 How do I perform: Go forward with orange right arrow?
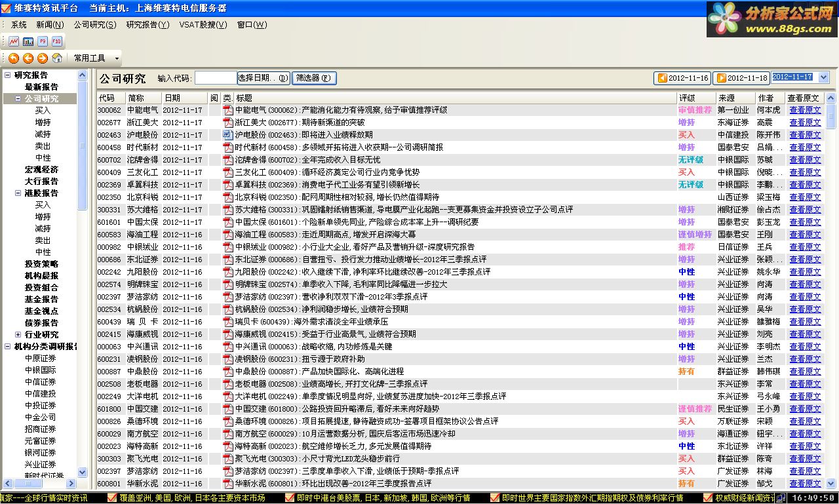43,58
